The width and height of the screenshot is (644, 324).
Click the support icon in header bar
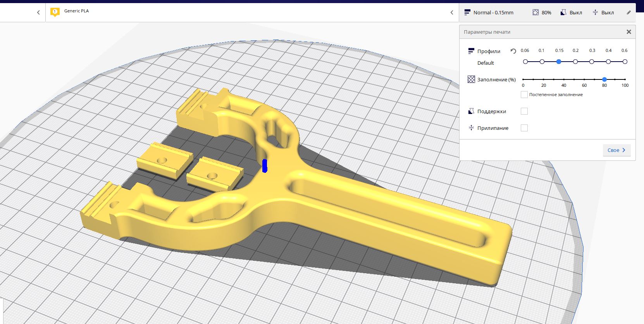[563, 12]
